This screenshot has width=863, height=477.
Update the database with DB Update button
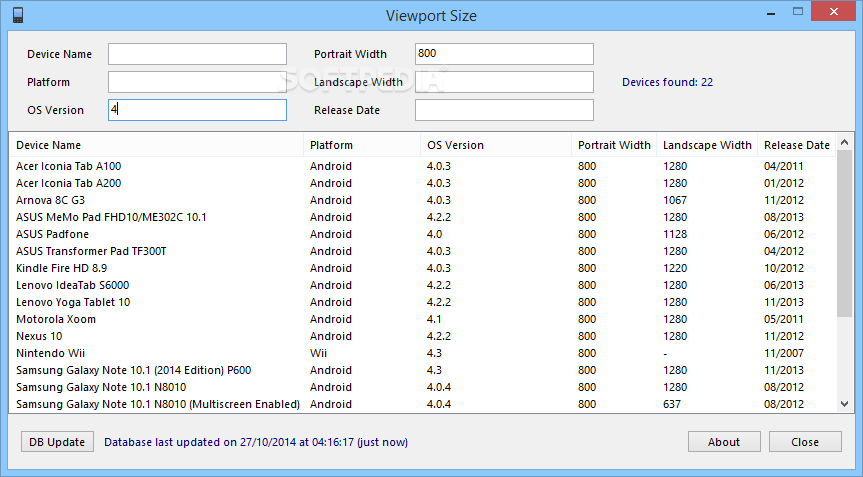57,442
